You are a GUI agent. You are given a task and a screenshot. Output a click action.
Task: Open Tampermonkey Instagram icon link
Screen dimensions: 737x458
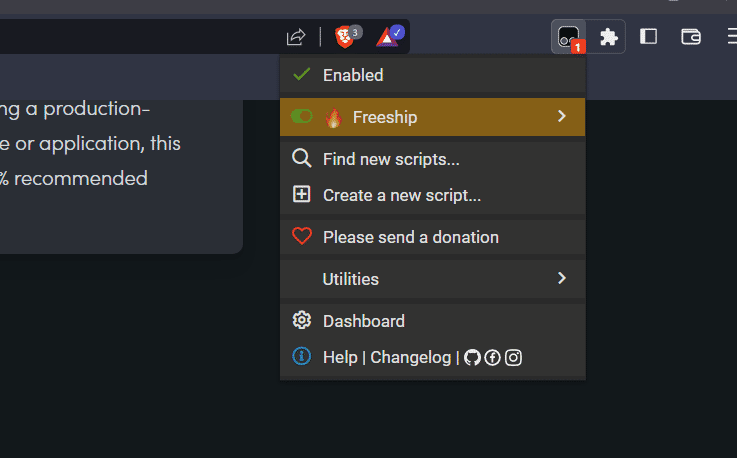[x=513, y=357]
